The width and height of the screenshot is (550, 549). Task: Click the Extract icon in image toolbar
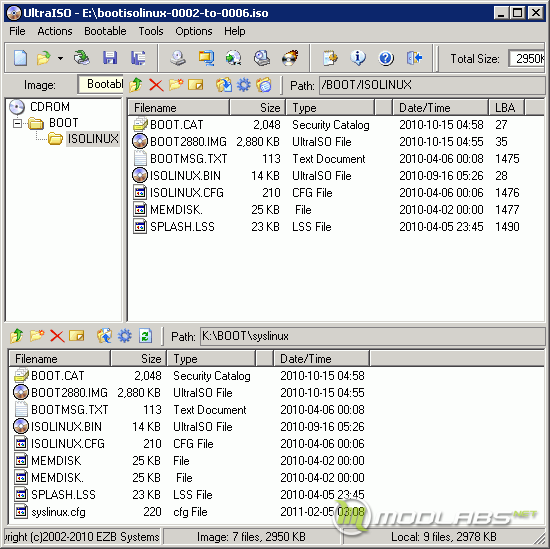(224, 85)
